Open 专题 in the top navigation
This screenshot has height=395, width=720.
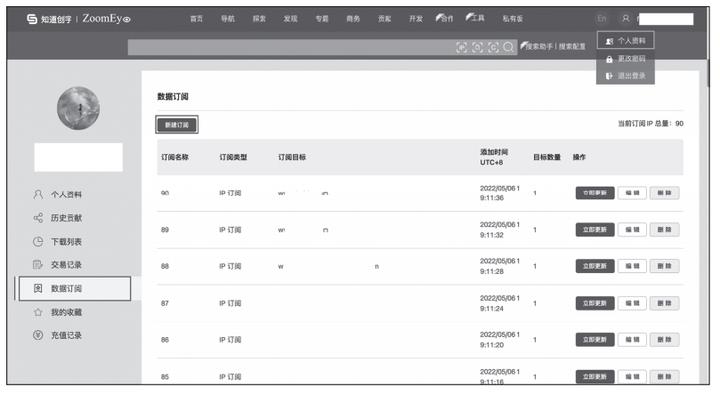tap(322, 19)
